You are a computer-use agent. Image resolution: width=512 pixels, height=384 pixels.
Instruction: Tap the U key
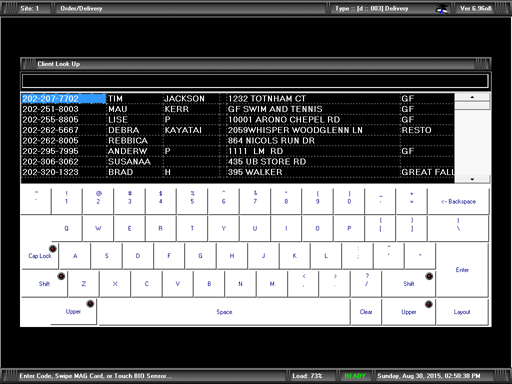pyautogui.click(x=255, y=228)
